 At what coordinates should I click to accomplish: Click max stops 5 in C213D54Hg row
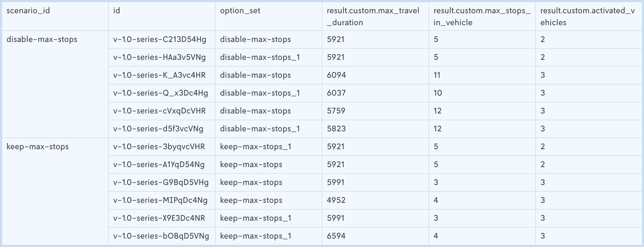(x=436, y=40)
